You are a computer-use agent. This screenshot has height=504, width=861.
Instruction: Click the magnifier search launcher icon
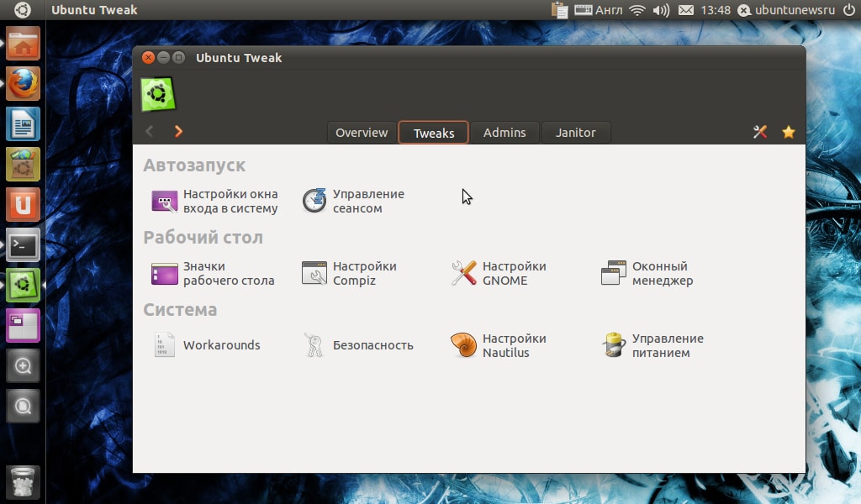click(23, 406)
